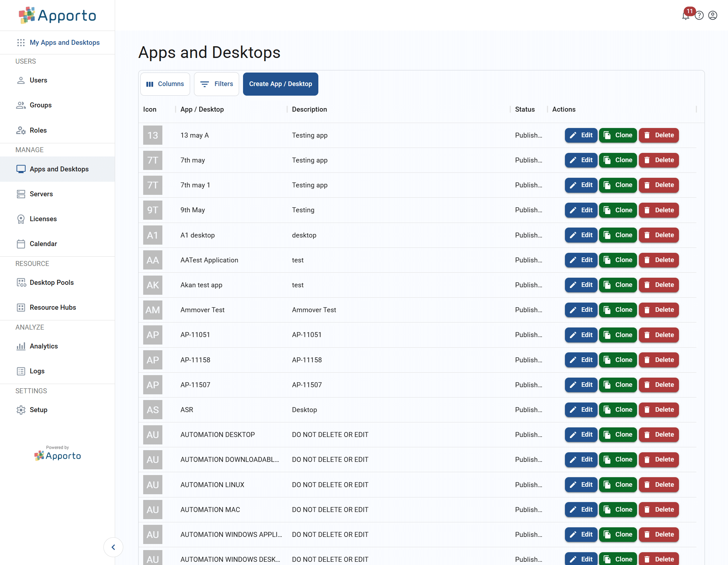Click the Logs document icon
Screen dimensions: 728x565
21,371
